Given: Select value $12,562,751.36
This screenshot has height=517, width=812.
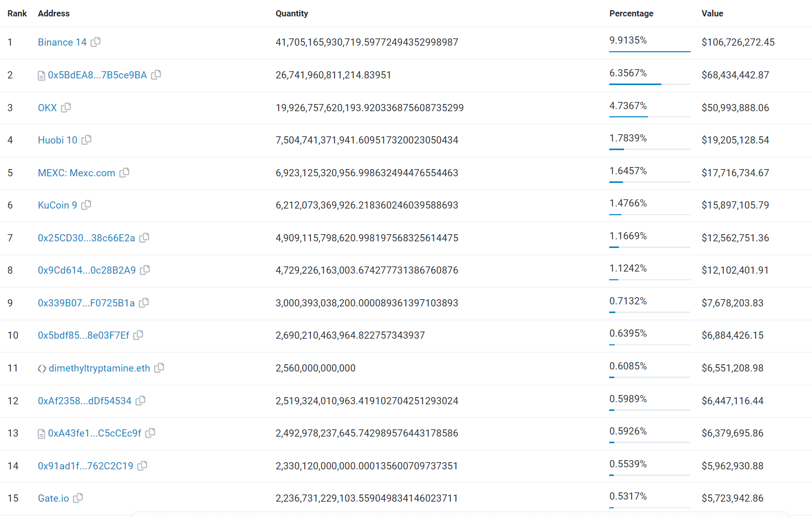Looking at the screenshot, I should point(735,238).
